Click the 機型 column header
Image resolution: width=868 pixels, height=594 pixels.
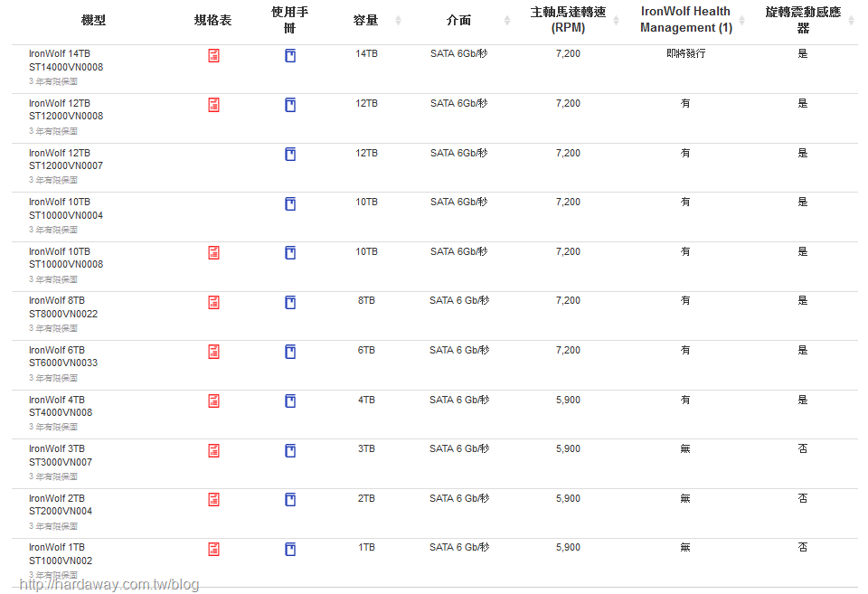[x=93, y=21]
